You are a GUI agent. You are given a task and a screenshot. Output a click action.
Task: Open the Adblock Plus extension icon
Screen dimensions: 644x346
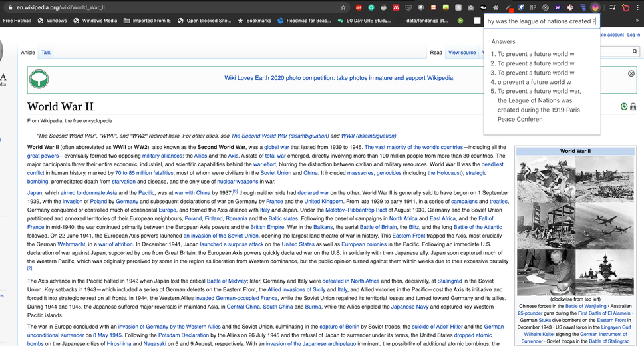(x=359, y=7)
